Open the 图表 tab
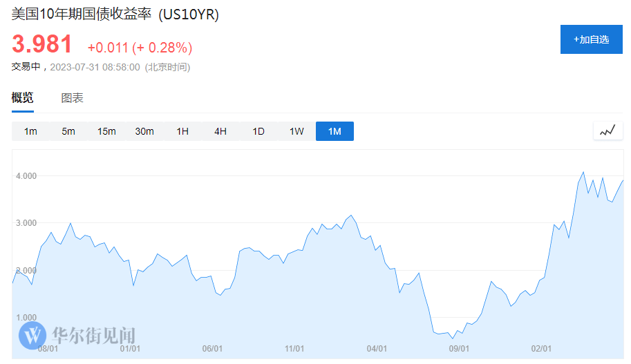 pos(73,98)
